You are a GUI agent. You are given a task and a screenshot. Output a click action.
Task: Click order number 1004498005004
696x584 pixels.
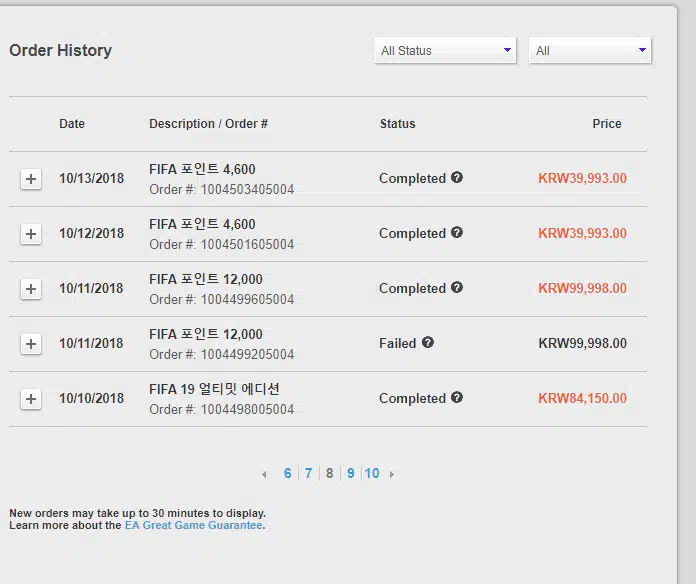point(247,410)
